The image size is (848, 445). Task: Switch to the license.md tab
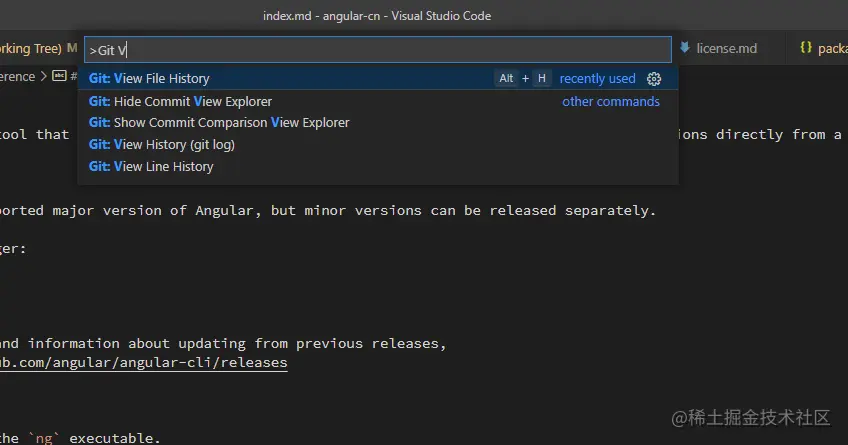click(727, 49)
